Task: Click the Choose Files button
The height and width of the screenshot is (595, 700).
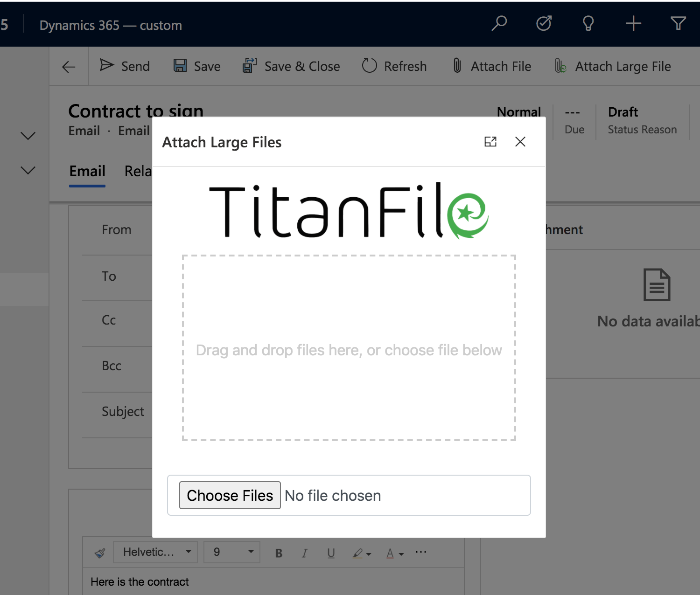Action: tap(230, 495)
